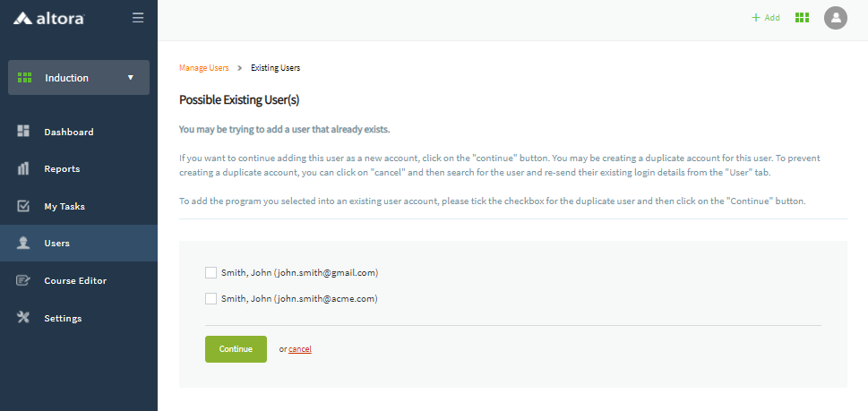
Task: Tick checkbox for john.smith@gmail.com user
Action: (211, 273)
